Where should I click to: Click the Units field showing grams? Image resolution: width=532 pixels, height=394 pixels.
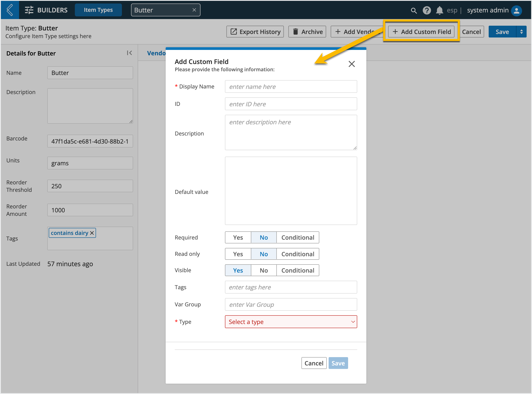click(x=90, y=163)
